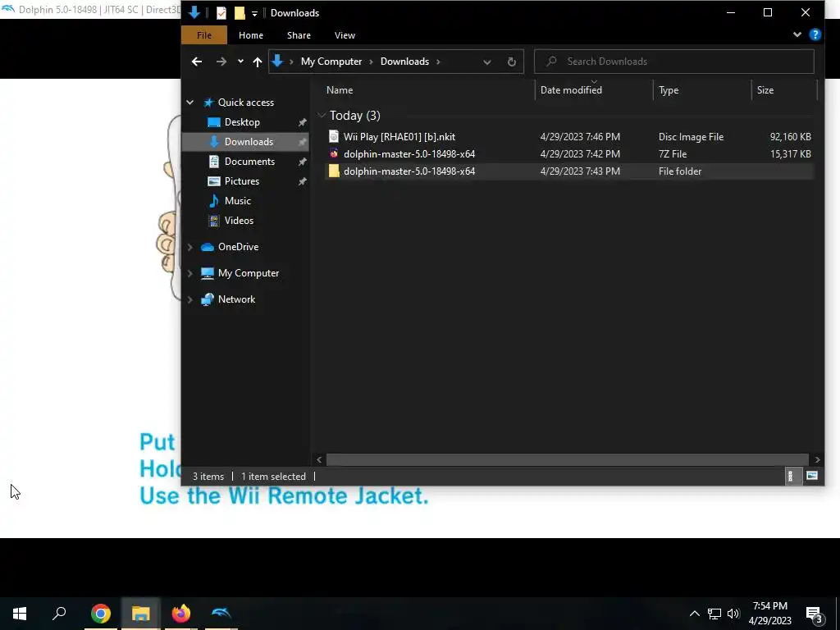The width and height of the screenshot is (840, 630).
Task: Click the Properties quick access toolbar icon
Action: pos(221,13)
